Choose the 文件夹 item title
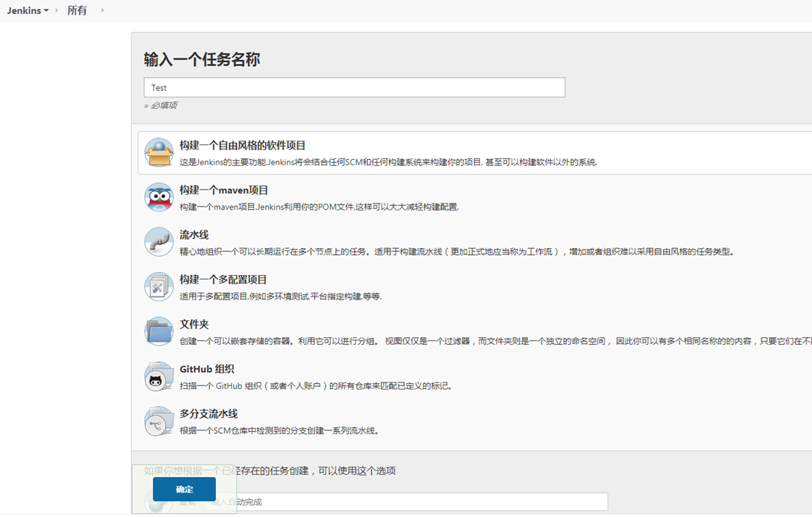Viewport: 812px width, 517px height. [194, 324]
